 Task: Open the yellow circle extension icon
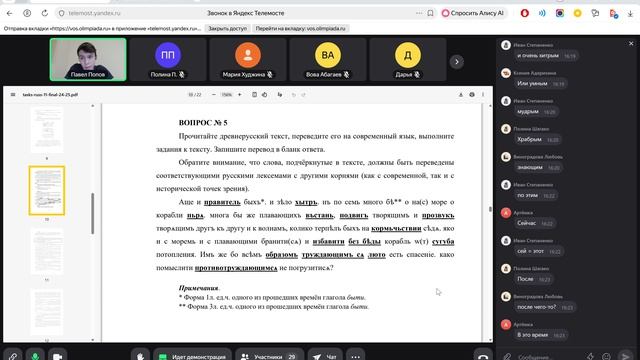click(577, 13)
